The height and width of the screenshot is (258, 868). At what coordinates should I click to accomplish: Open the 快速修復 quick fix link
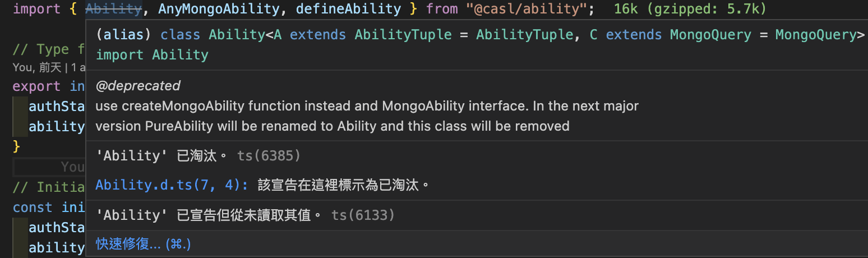pos(144,244)
